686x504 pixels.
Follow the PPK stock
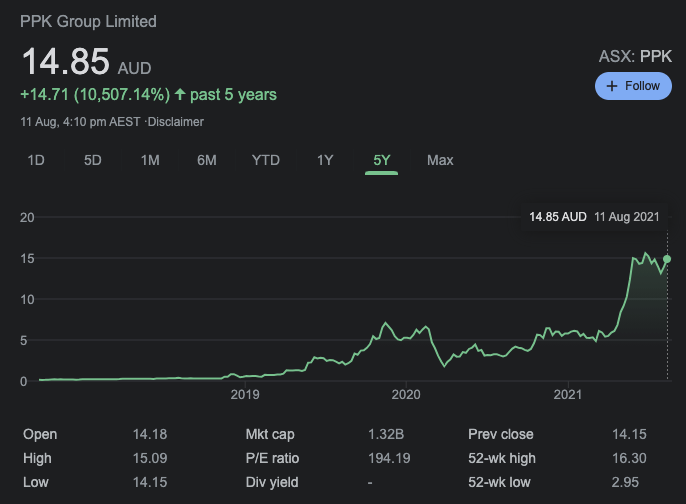[x=633, y=86]
